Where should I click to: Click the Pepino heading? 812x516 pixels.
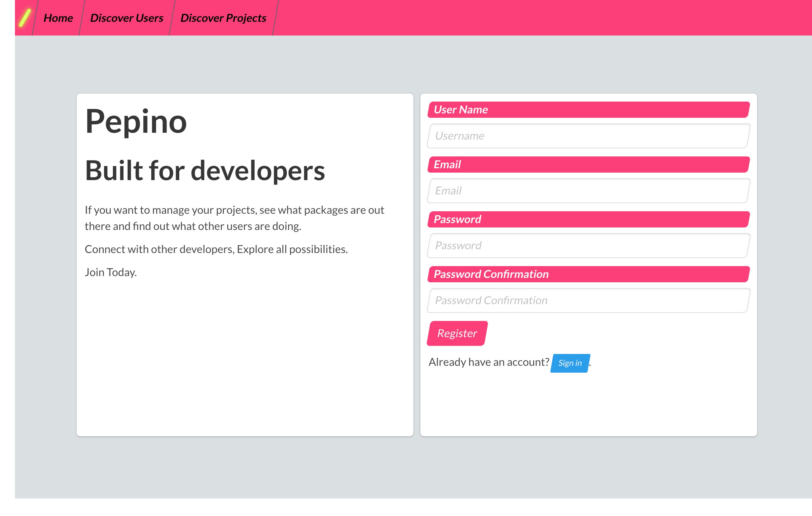(136, 122)
